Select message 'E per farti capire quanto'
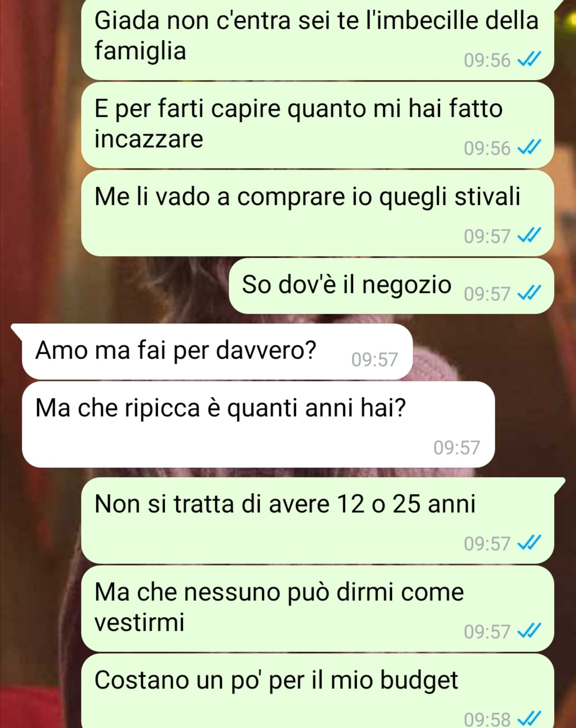576x728 pixels. (317, 125)
